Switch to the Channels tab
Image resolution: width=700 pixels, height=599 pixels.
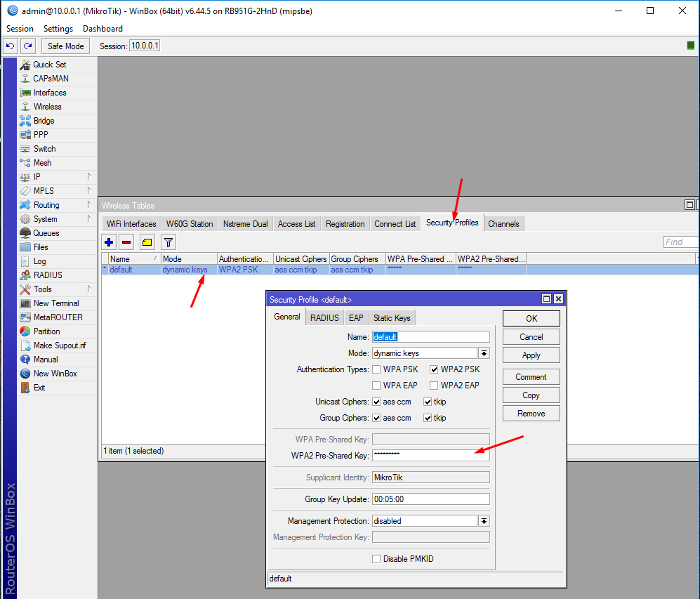click(x=503, y=224)
